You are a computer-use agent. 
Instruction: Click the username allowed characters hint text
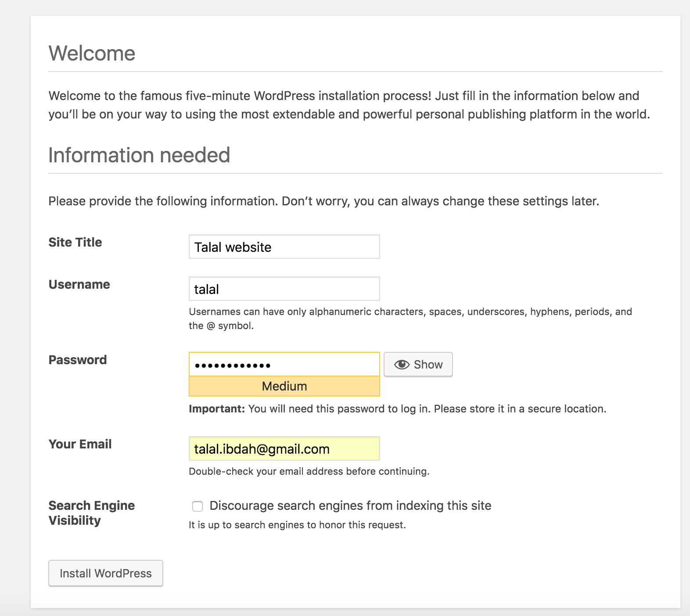coord(410,312)
